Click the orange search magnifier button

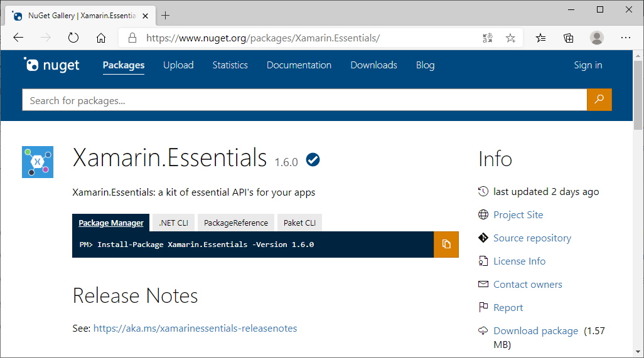[x=599, y=100]
